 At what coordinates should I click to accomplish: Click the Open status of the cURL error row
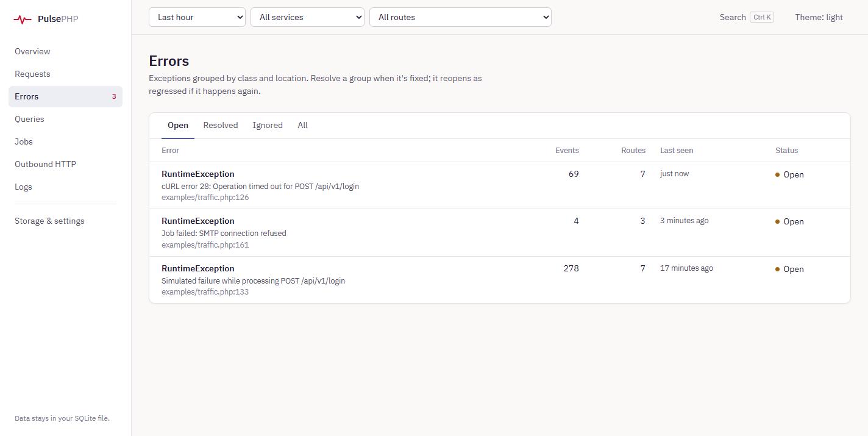click(x=789, y=174)
